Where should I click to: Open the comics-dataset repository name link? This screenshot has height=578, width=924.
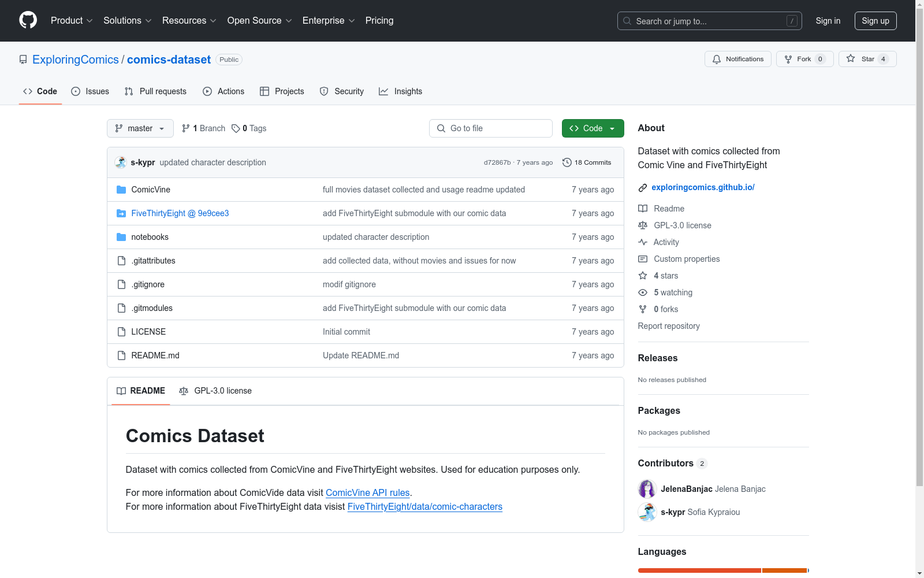(x=169, y=60)
